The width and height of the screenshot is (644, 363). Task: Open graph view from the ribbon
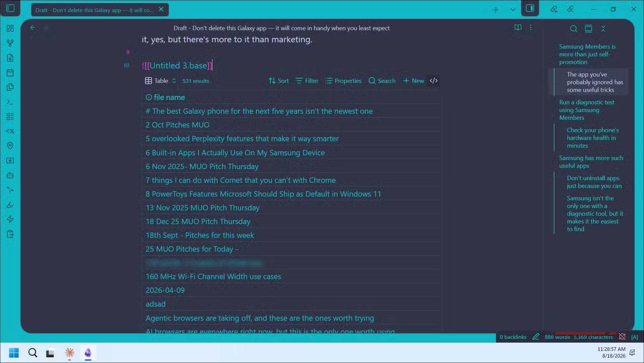(10, 43)
